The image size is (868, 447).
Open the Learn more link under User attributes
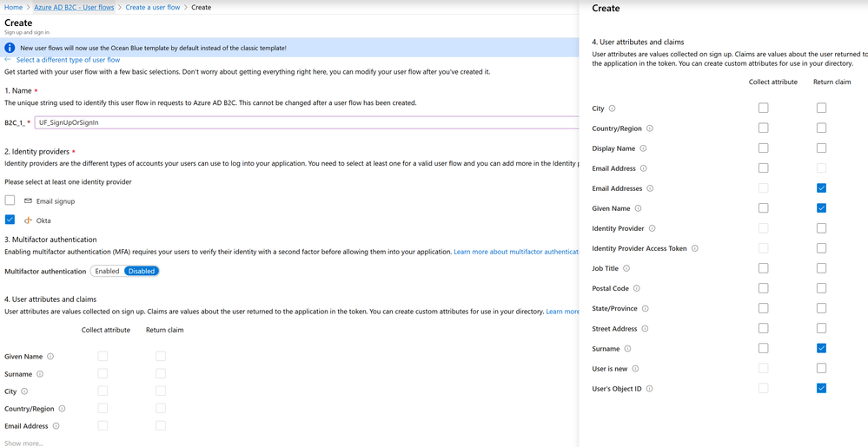tap(562, 312)
